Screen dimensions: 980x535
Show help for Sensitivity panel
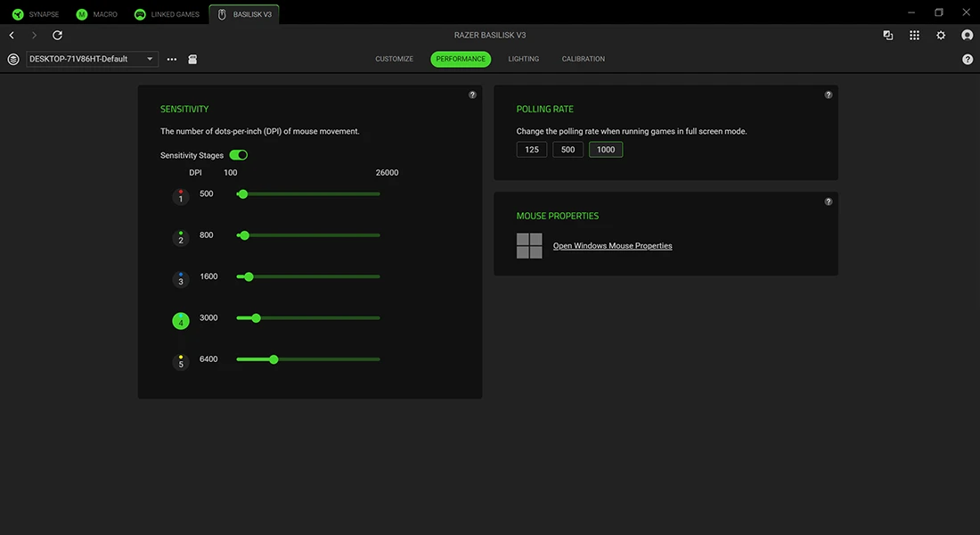[x=472, y=95]
